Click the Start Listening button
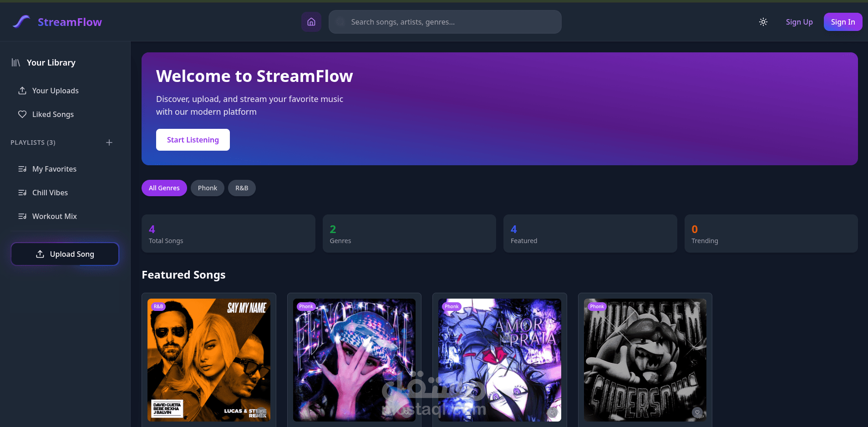 click(193, 140)
